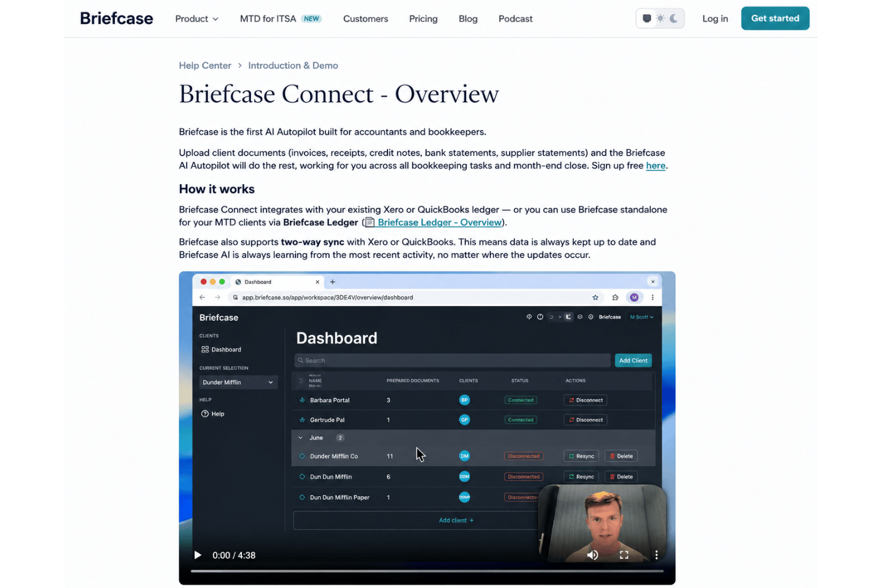Click Resync for Dun Dun Mifflin in video
Image resolution: width=882 pixels, height=588 pixels.
point(581,477)
